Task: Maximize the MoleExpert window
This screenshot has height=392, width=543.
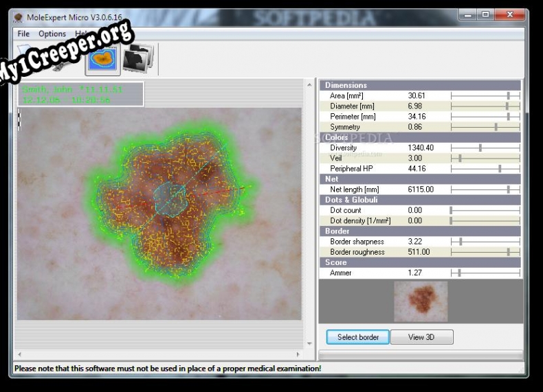Action: 485,14
